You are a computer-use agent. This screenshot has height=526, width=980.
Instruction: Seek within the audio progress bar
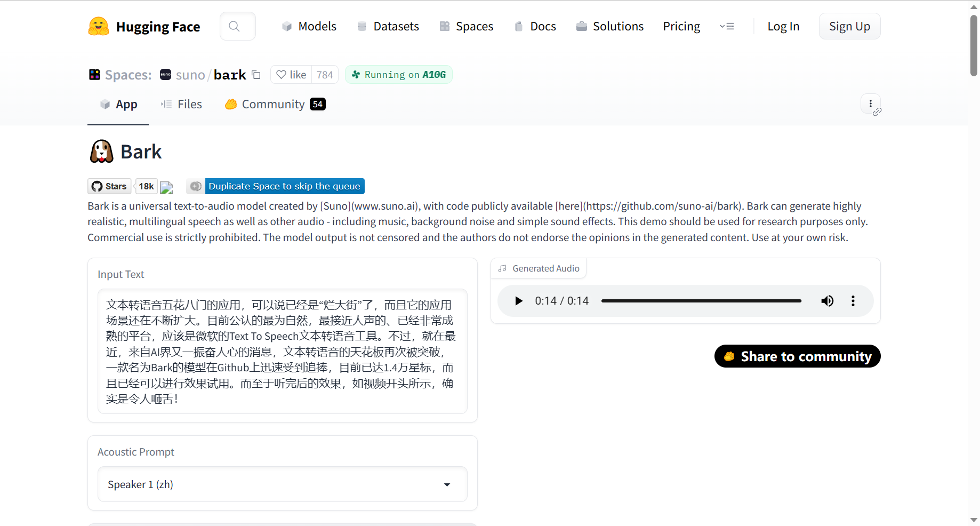pyautogui.click(x=701, y=301)
